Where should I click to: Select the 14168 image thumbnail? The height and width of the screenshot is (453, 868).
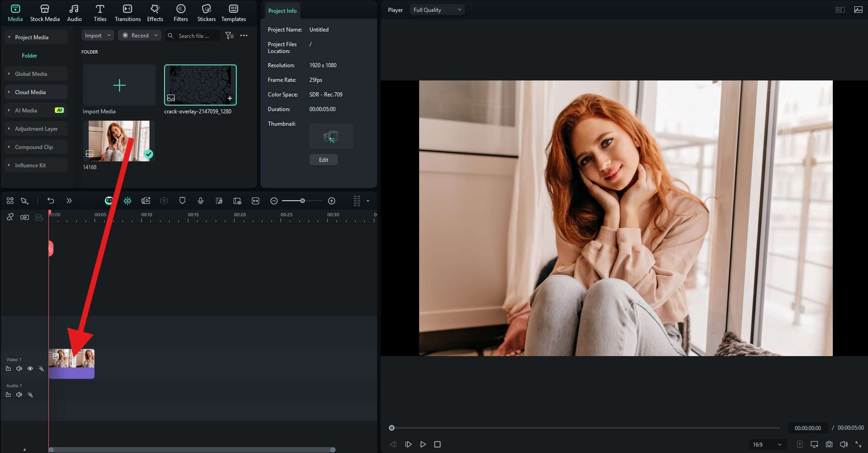119,141
